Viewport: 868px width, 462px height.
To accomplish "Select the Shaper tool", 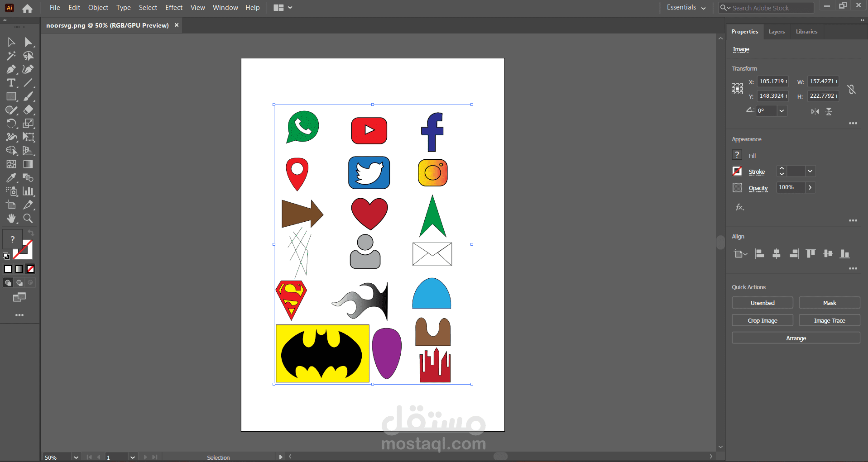I will 11,110.
